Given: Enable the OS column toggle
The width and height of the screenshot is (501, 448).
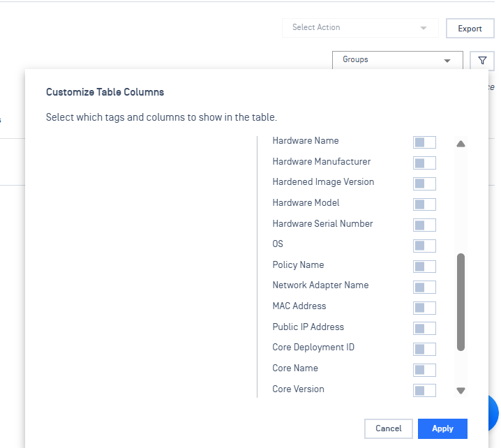Looking at the screenshot, I should (424, 246).
